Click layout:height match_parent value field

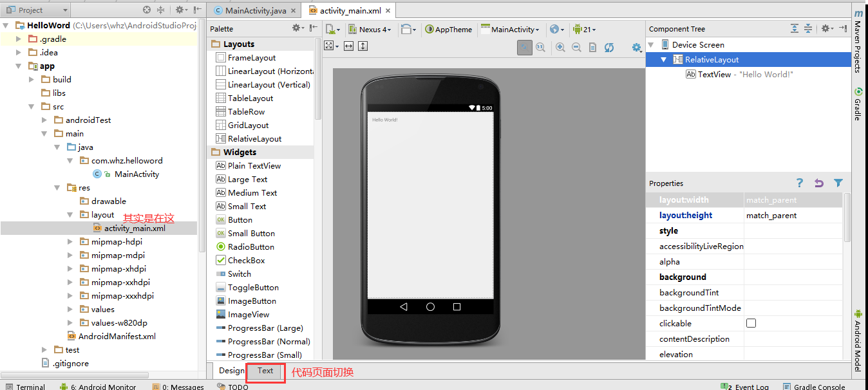tap(793, 216)
